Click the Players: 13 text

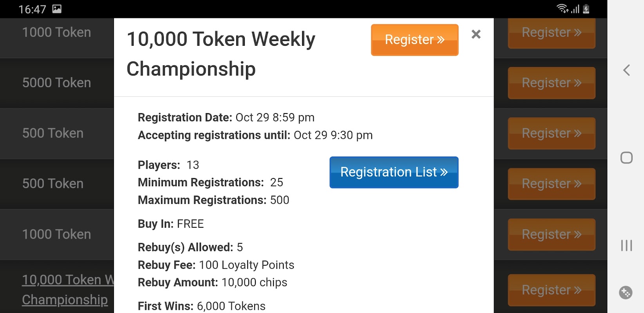pyautogui.click(x=168, y=165)
